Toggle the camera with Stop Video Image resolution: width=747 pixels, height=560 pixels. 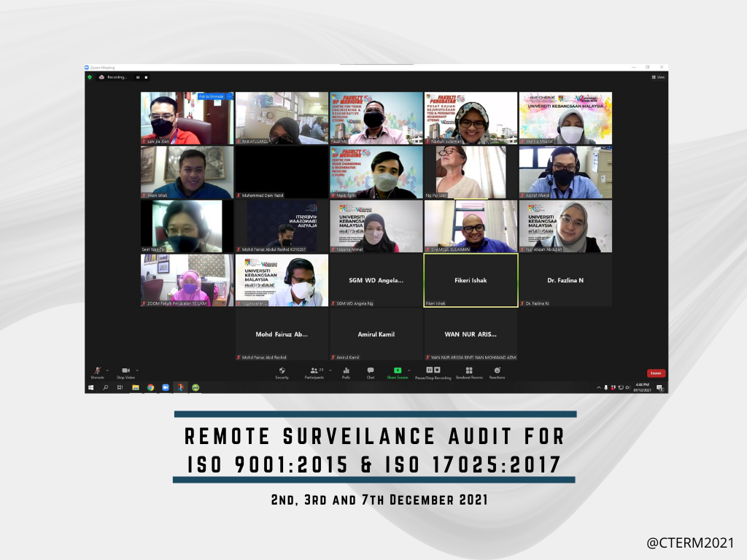[125, 371]
